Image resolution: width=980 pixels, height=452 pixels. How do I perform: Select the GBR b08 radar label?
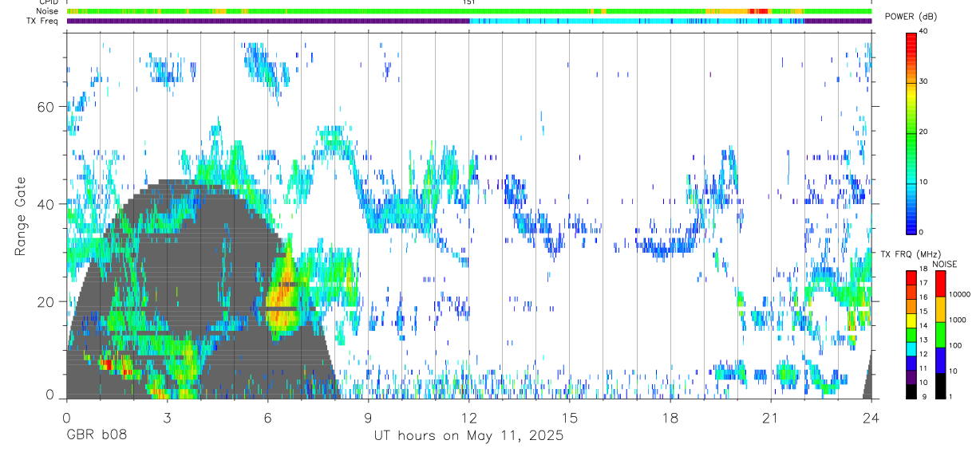coord(97,436)
